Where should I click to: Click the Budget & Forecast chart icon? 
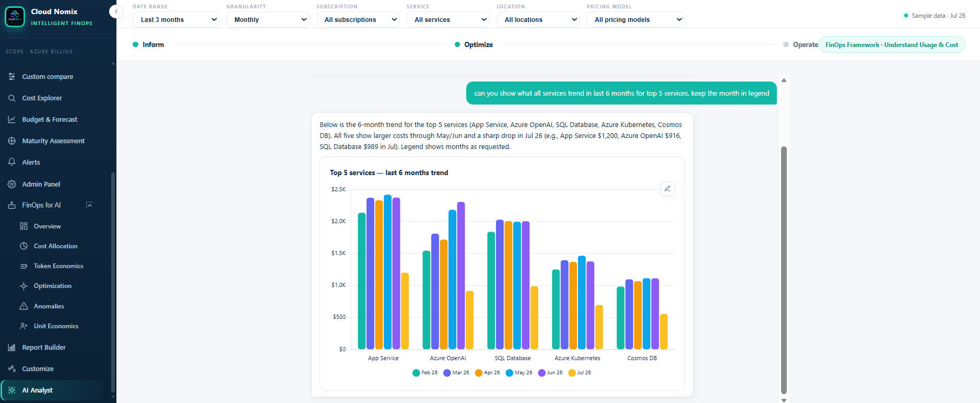(11, 119)
